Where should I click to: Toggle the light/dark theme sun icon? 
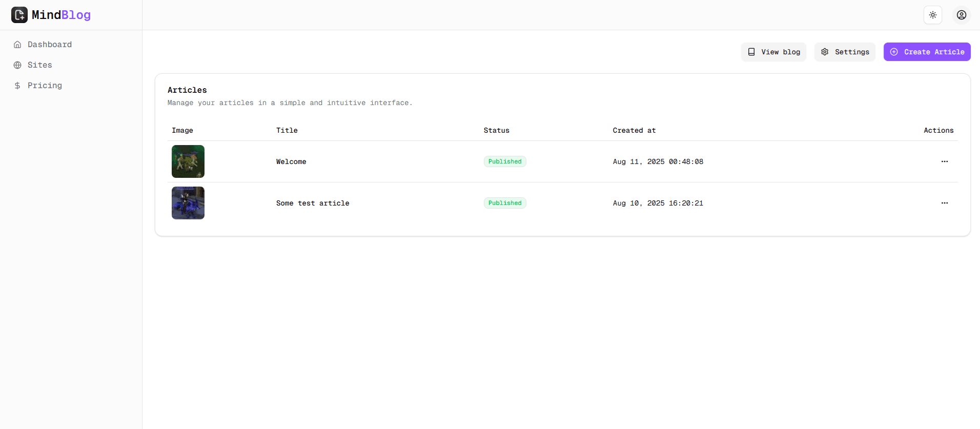tap(933, 15)
